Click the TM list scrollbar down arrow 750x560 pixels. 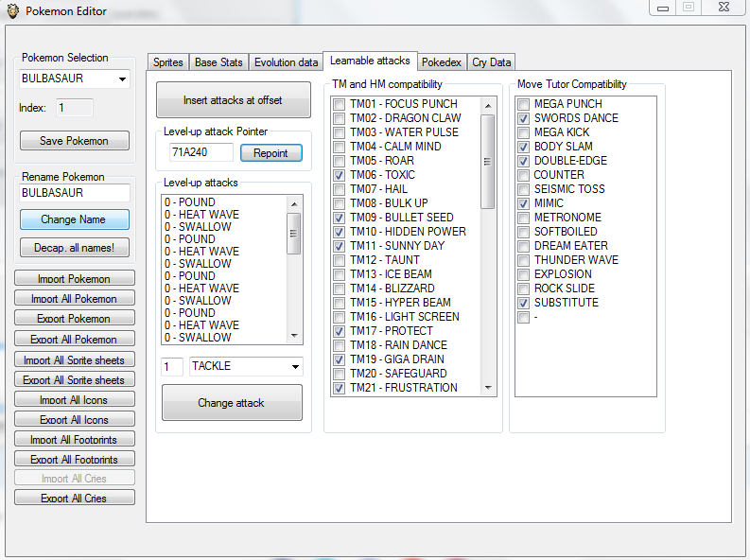tap(488, 387)
